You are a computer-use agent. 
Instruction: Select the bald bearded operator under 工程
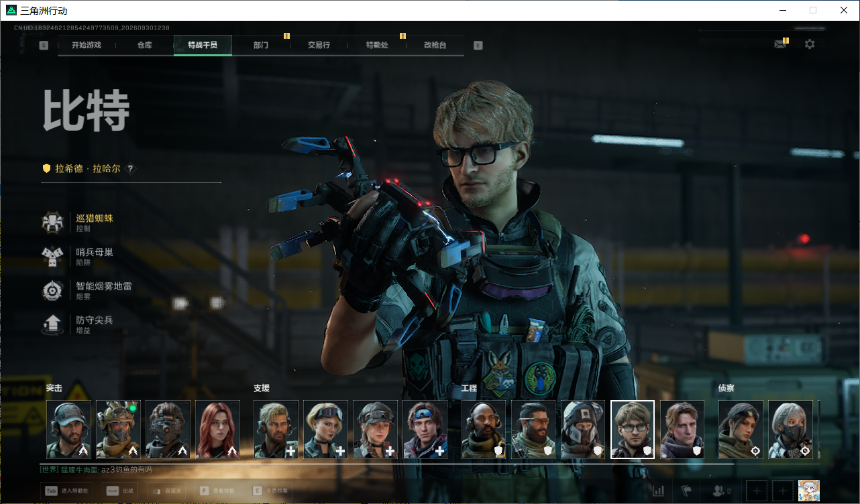[x=484, y=430]
